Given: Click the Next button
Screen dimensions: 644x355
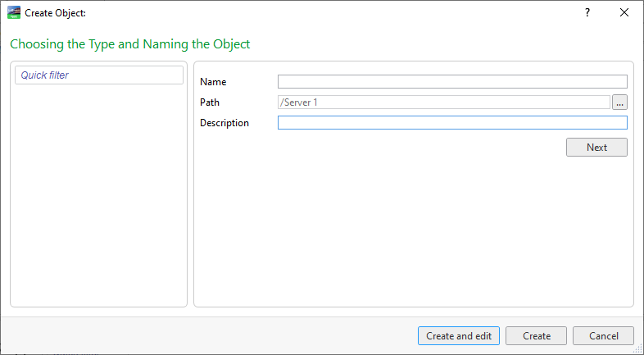Looking at the screenshot, I should coord(596,147).
